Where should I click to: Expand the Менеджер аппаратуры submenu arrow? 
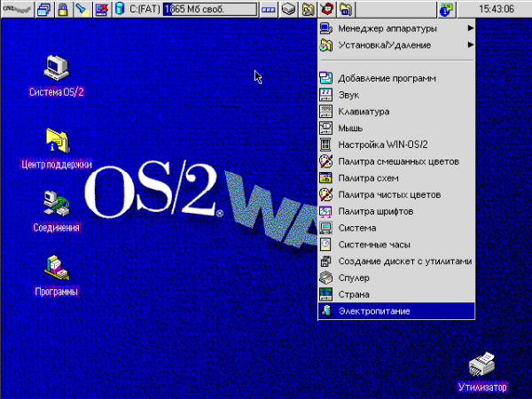tap(470, 28)
